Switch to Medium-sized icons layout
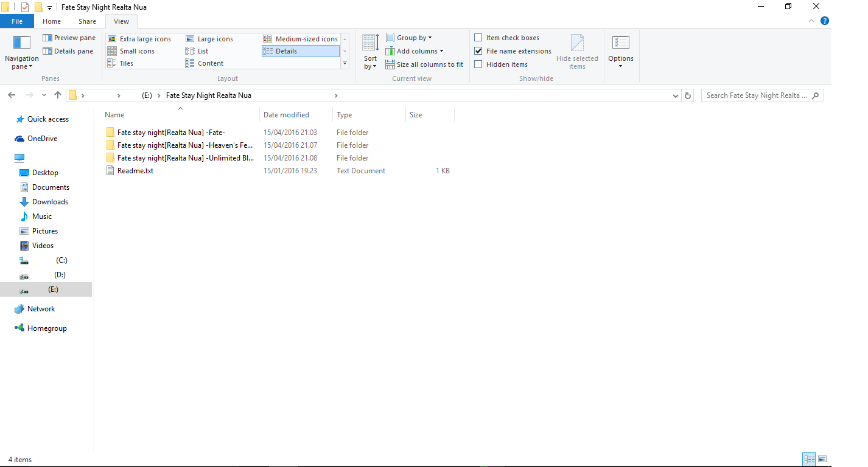Image resolution: width=868 pixels, height=467 pixels. tap(301, 39)
